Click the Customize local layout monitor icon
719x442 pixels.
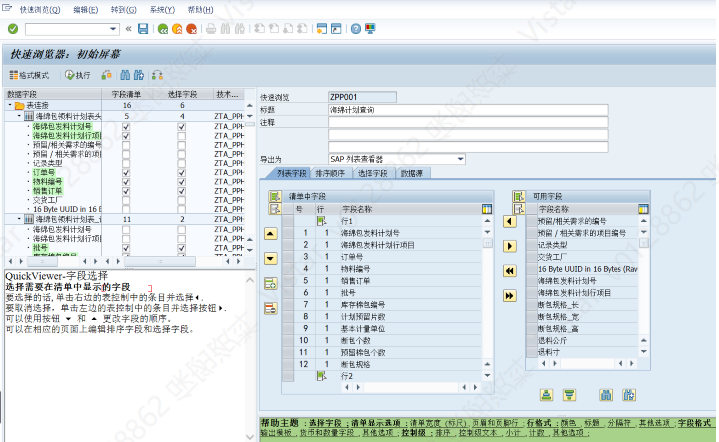(x=370, y=29)
